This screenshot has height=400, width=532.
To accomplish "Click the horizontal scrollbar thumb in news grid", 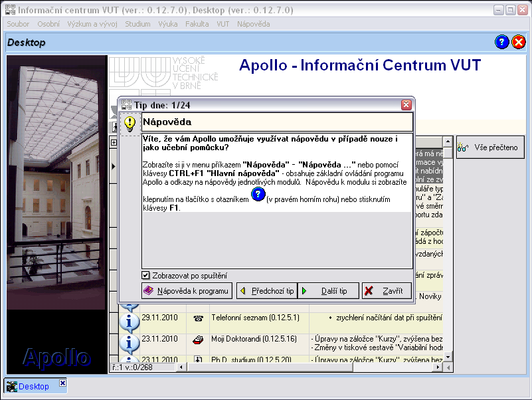I will pos(270,367).
